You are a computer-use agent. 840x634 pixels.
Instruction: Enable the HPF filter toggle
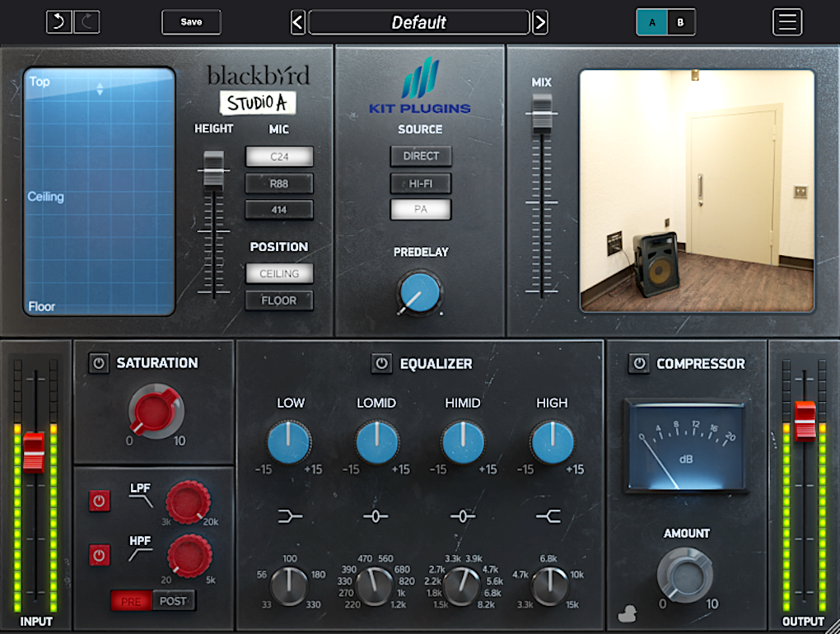tap(100, 555)
